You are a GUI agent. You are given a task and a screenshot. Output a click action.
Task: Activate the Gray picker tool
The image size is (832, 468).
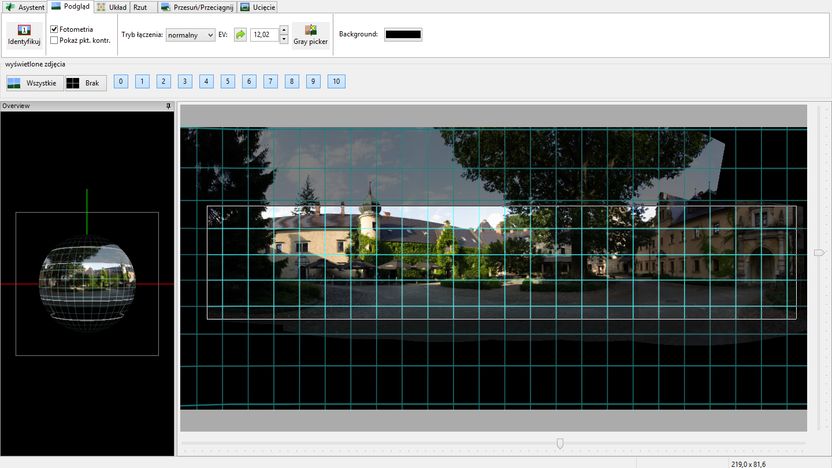(x=310, y=35)
